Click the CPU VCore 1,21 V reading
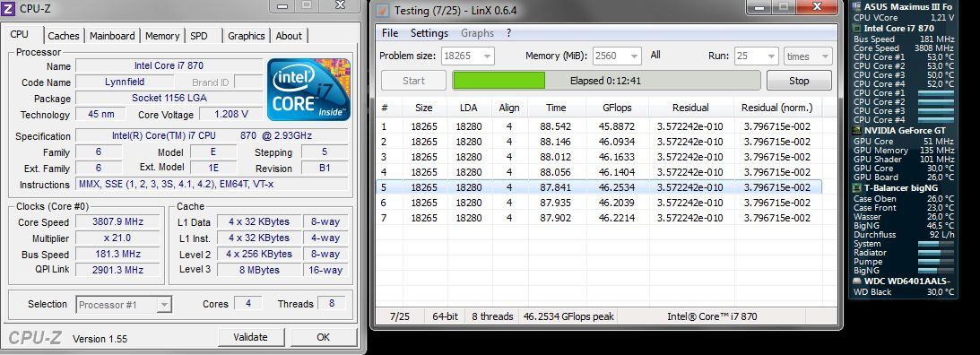This screenshot has height=355, width=980. (x=904, y=18)
